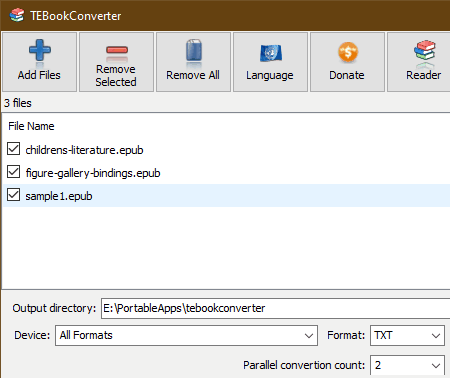Select the childrens-literature.epub file name
450x378 pixels.
click(x=84, y=150)
